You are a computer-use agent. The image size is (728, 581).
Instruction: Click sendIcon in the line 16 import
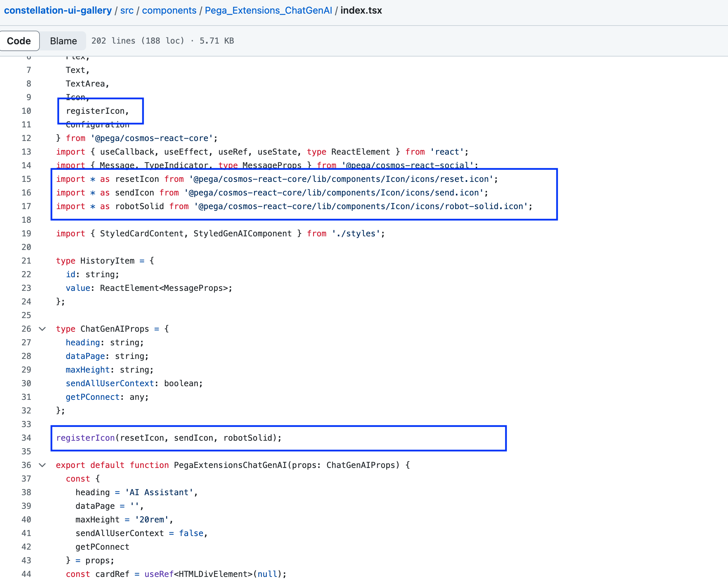click(x=134, y=193)
